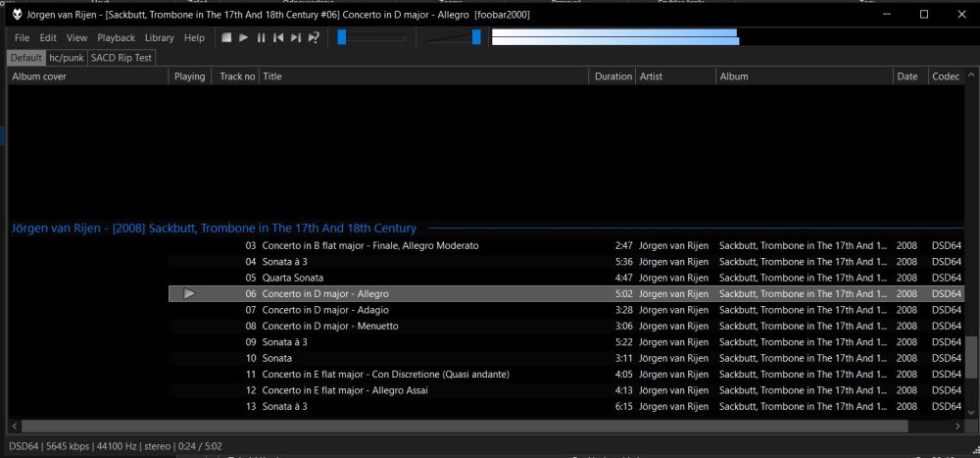
Task: Click the playing indicator on track 06
Action: 189,293
